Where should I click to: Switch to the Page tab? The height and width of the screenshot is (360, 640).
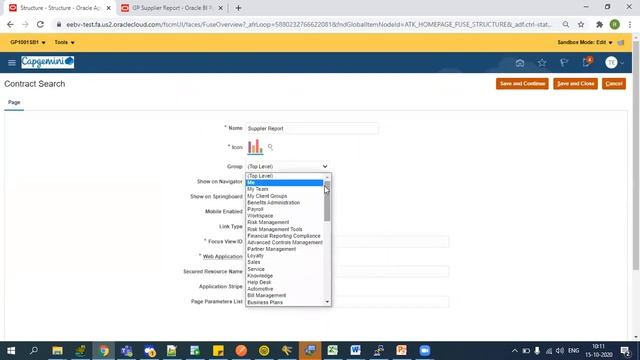pyautogui.click(x=14, y=102)
